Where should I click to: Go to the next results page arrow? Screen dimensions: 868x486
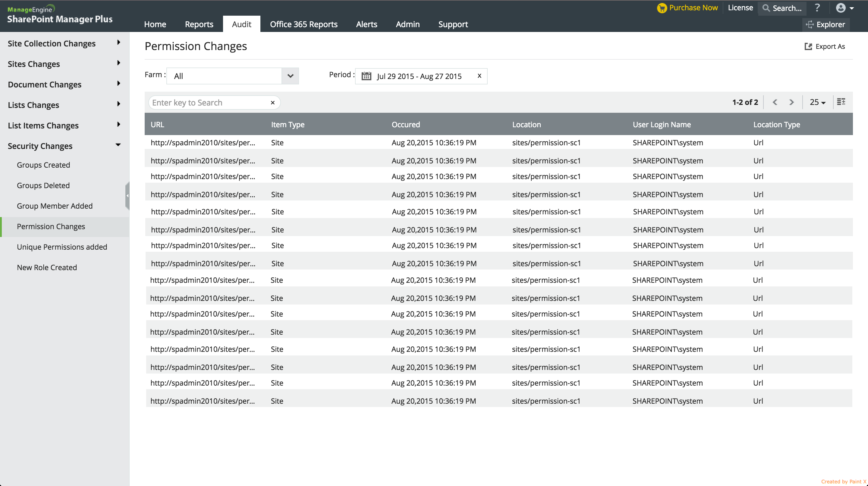[791, 102]
